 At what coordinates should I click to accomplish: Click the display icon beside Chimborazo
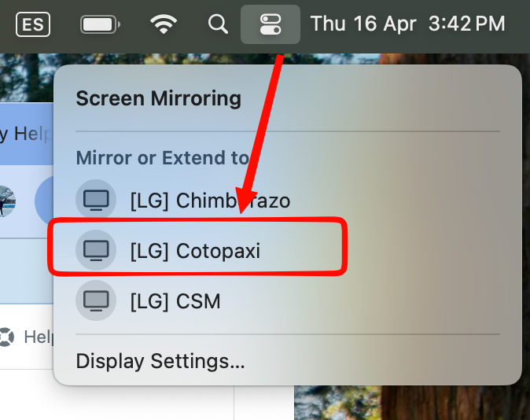(96, 200)
